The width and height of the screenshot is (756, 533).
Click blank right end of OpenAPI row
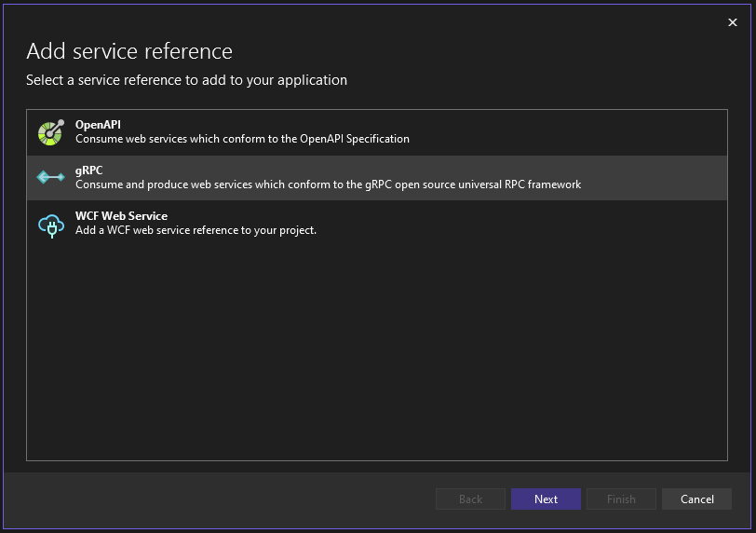point(652,132)
